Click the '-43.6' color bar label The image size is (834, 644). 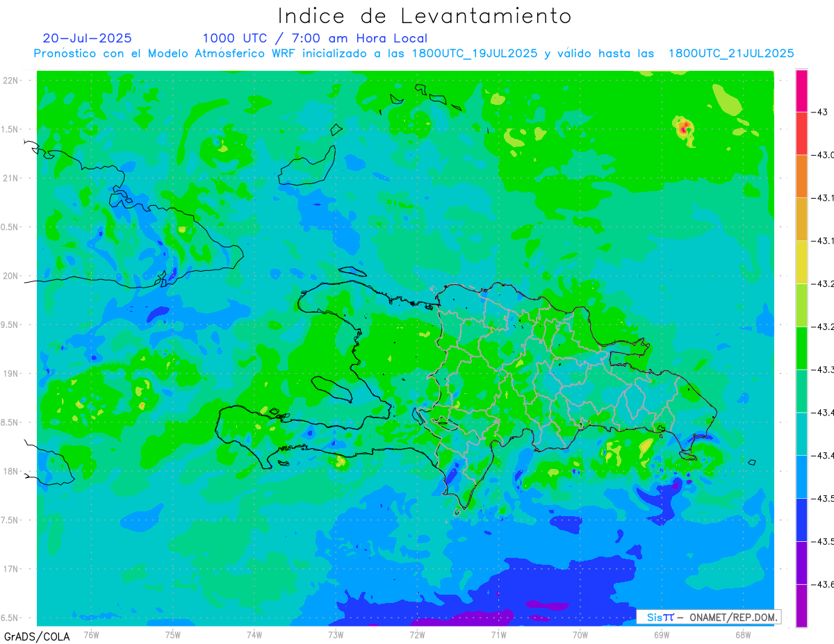pyautogui.click(x=824, y=584)
